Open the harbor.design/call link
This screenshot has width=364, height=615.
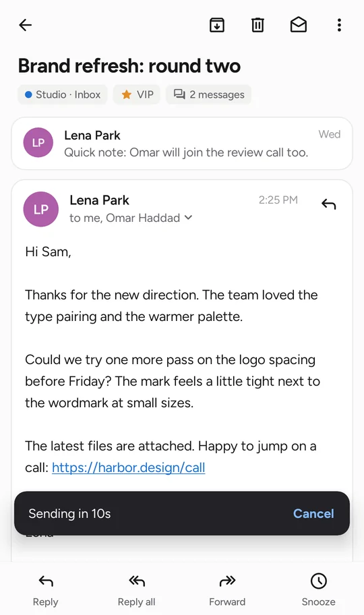coord(129,467)
